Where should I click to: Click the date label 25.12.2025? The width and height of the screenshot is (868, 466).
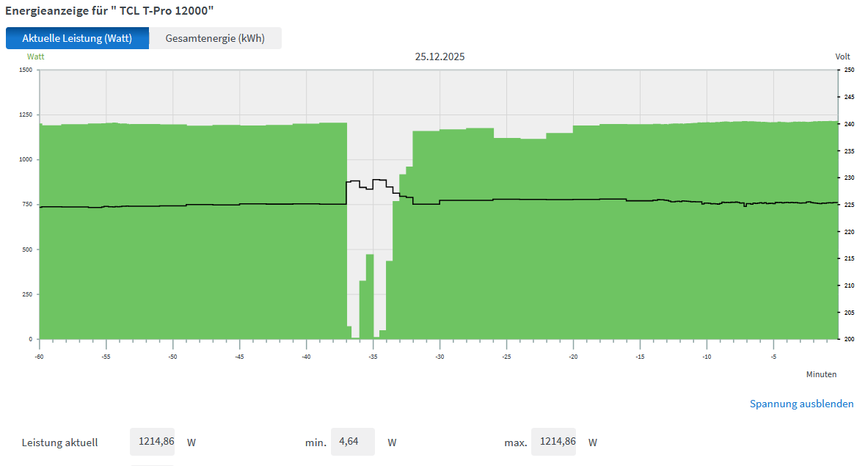pos(440,57)
